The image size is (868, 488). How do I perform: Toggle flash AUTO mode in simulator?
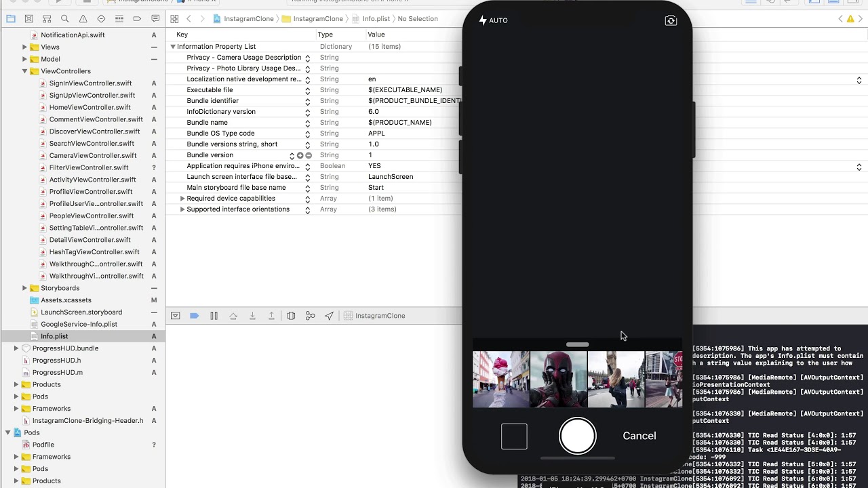coord(493,20)
